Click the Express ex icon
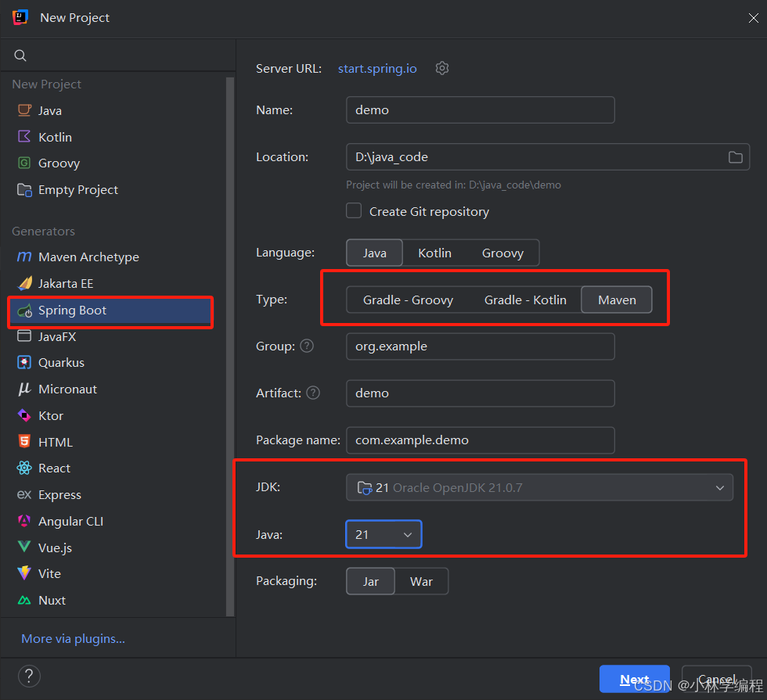This screenshot has height=700, width=767. 24,494
